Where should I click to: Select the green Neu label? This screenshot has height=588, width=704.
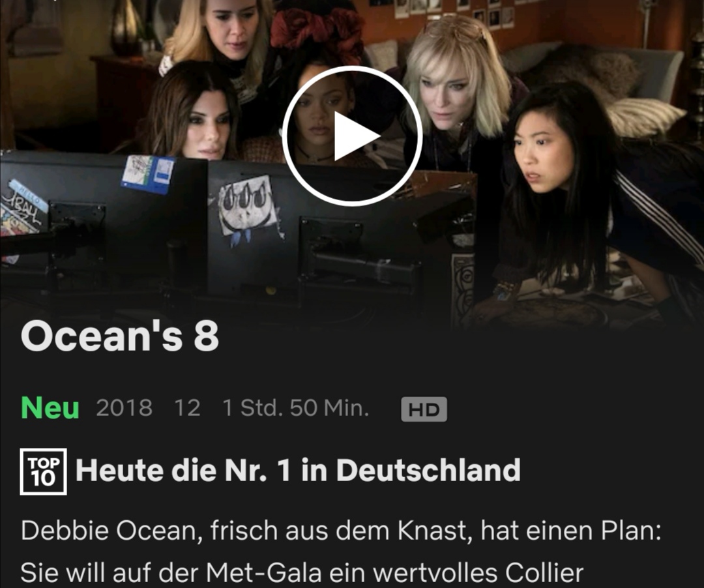(x=50, y=408)
